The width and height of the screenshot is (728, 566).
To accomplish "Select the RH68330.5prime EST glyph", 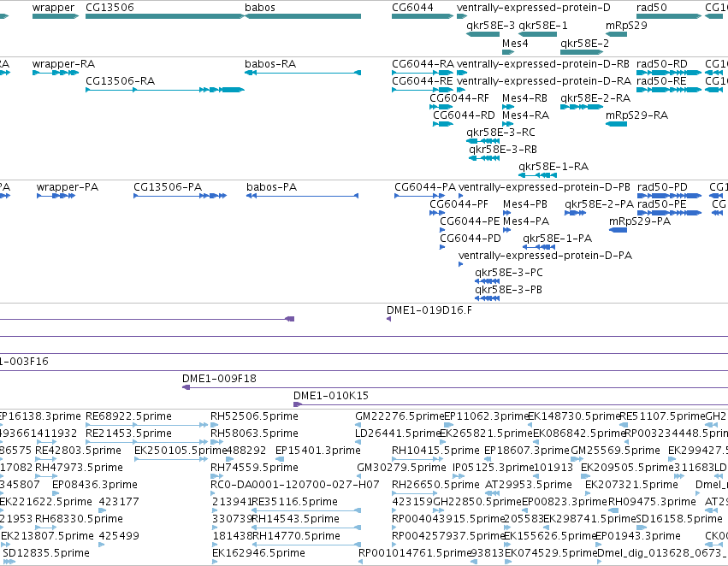I will point(45,528).
